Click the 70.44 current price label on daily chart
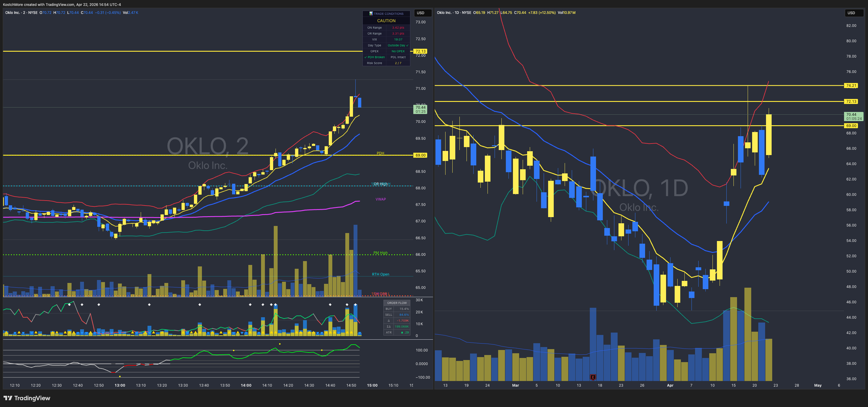 [x=854, y=116]
